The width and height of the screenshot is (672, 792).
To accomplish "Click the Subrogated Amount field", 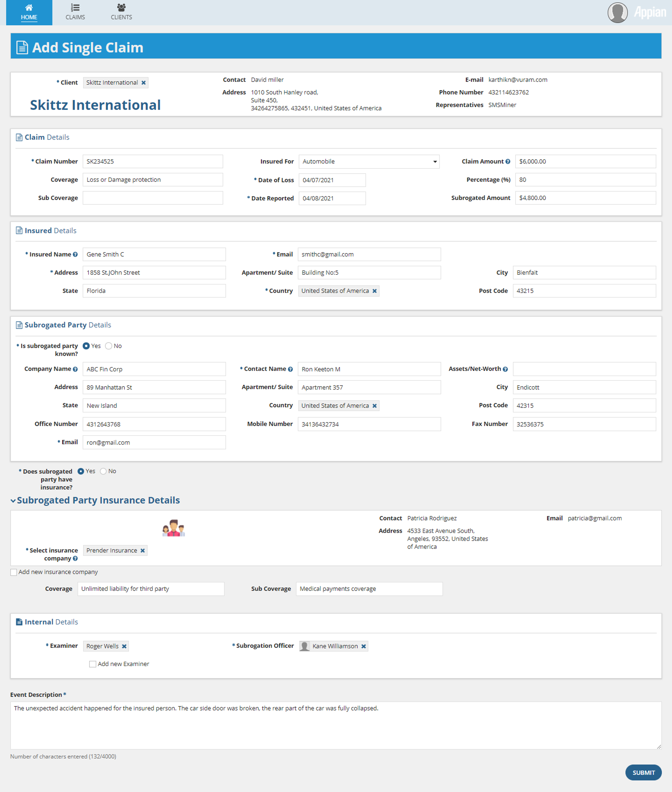I will click(586, 198).
